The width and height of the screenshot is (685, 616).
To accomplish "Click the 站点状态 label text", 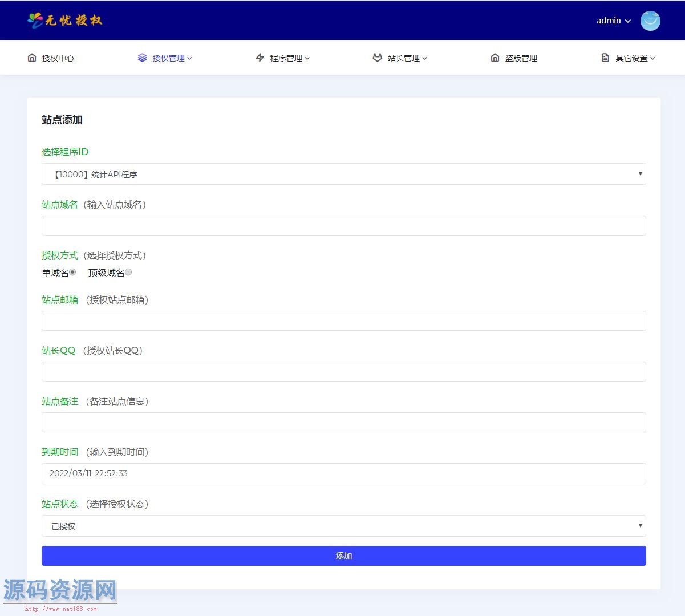I will (60, 504).
